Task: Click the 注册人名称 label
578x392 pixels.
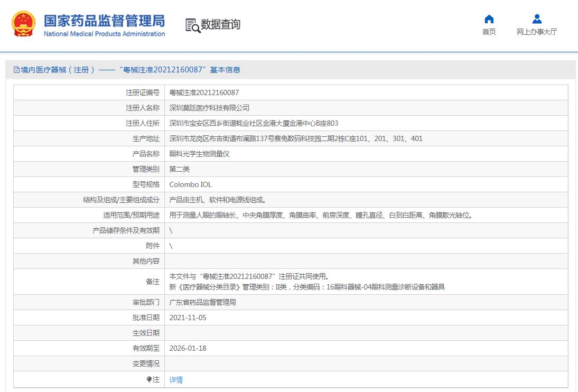Action: click(142, 108)
